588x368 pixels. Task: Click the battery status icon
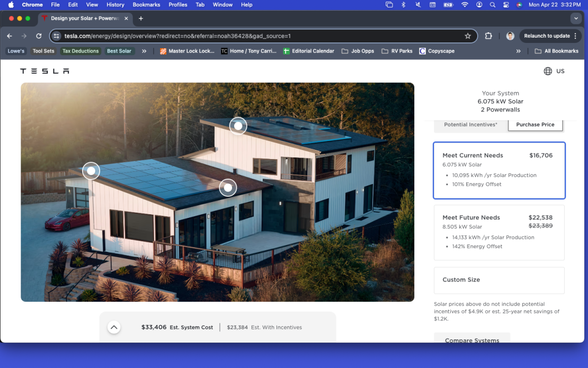pos(449,5)
